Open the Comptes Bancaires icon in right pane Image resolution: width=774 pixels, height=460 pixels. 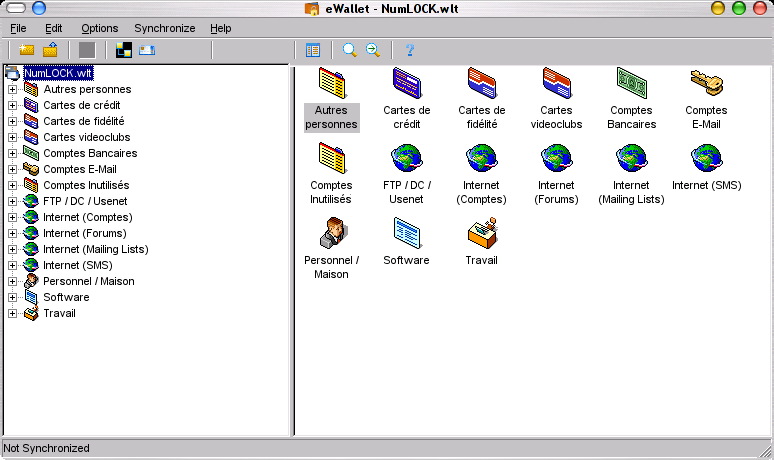631,82
